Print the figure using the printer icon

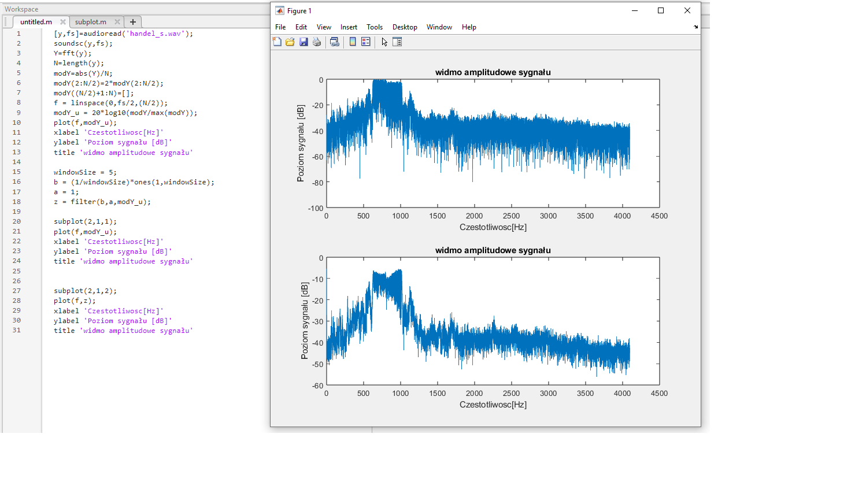pyautogui.click(x=317, y=42)
